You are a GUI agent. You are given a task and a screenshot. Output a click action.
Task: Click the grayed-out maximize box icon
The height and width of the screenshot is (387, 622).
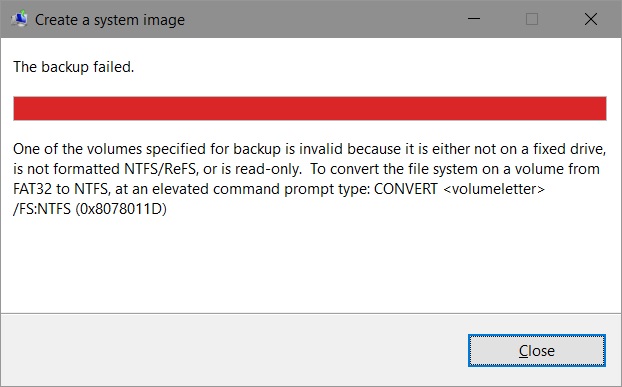point(532,19)
